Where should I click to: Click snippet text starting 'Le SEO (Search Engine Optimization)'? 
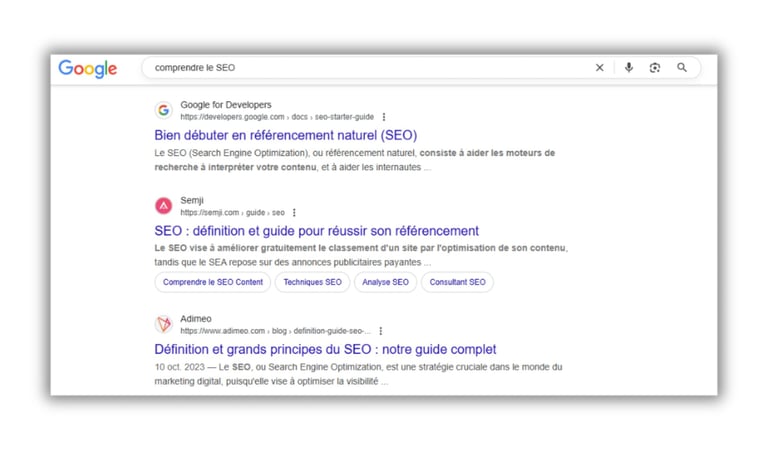click(x=355, y=160)
